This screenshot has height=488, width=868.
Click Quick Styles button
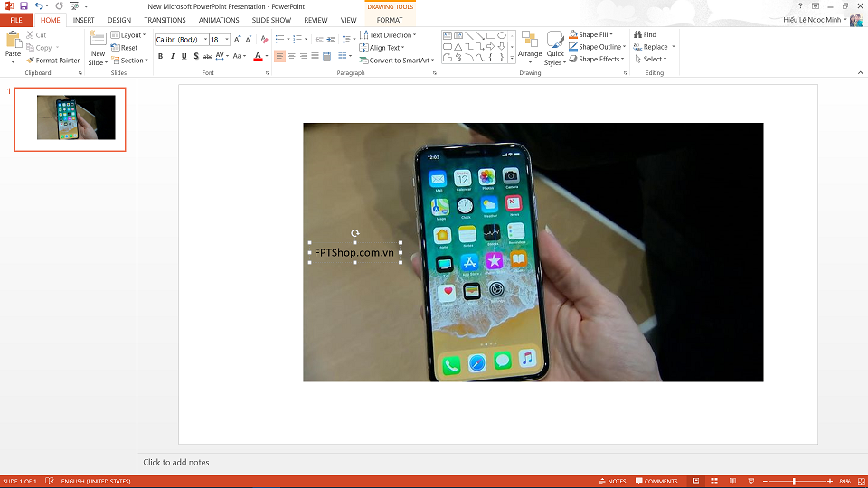pyautogui.click(x=554, y=48)
